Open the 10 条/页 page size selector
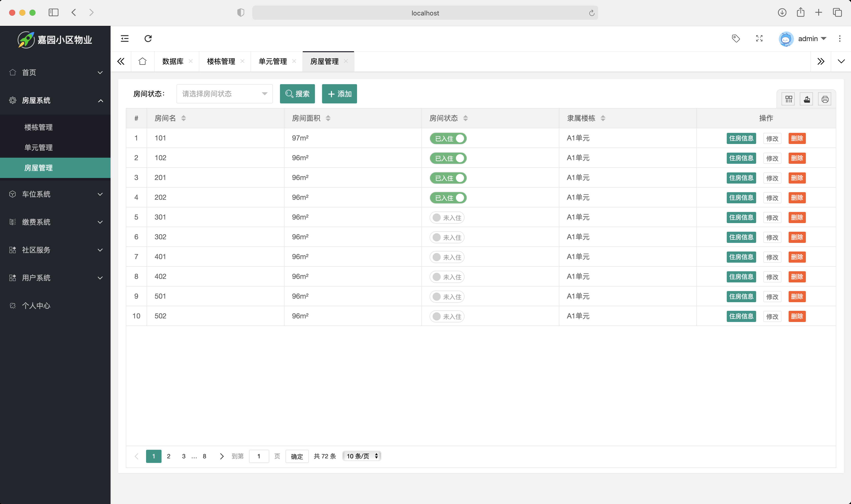 362,456
